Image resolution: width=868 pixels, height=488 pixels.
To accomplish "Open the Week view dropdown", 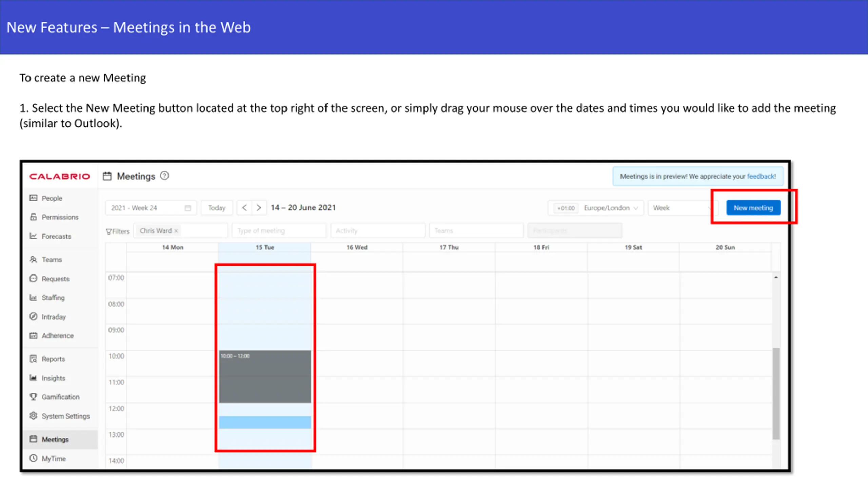I will 683,208.
